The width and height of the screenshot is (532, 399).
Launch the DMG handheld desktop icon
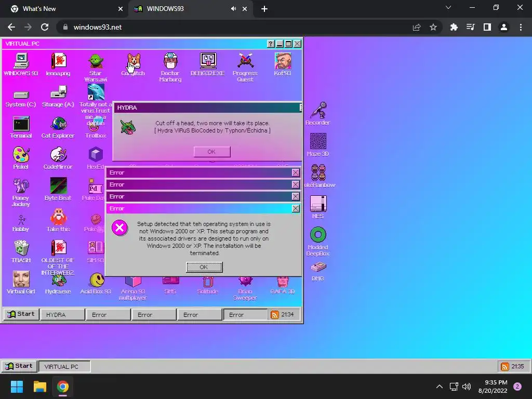318,268
